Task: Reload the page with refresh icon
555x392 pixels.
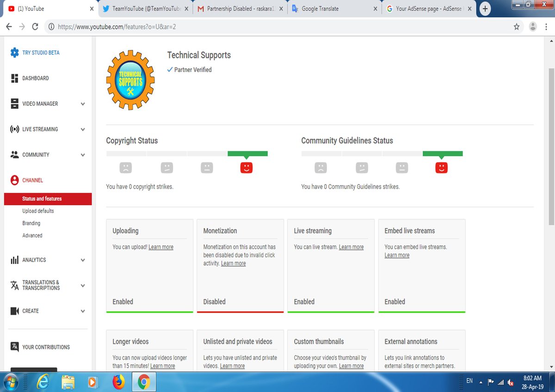Action: (x=35, y=27)
